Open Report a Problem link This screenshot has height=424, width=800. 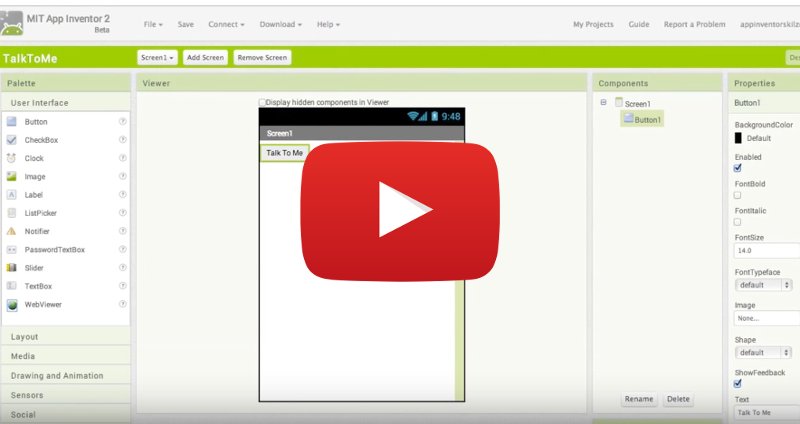click(x=694, y=24)
